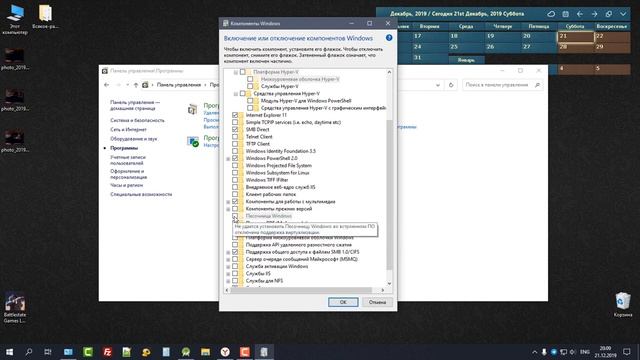Image resolution: width=640 pixels, height=360 pixels.
Task: Enable TFTP Client checkbox
Action: pos(235,144)
